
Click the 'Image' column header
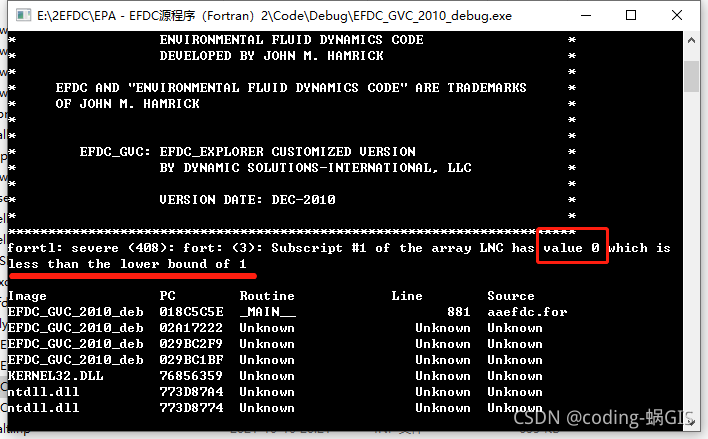(27, 296)
